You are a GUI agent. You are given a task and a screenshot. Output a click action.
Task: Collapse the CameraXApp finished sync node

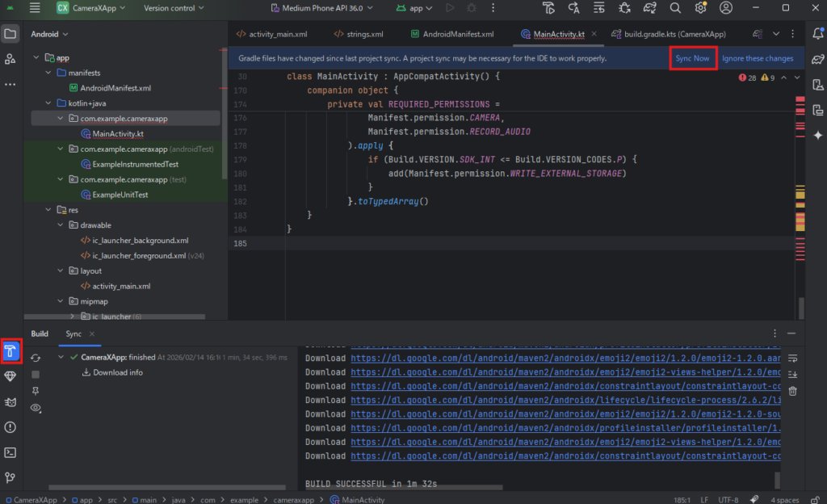click(x=62, y=357)
